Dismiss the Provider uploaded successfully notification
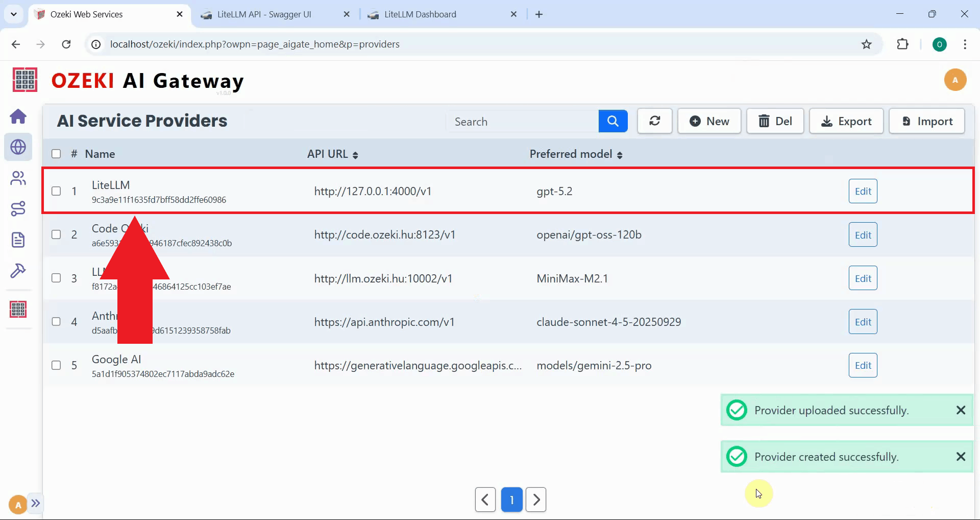Screen dimensions: 980x520 click(x=961, y=410)
